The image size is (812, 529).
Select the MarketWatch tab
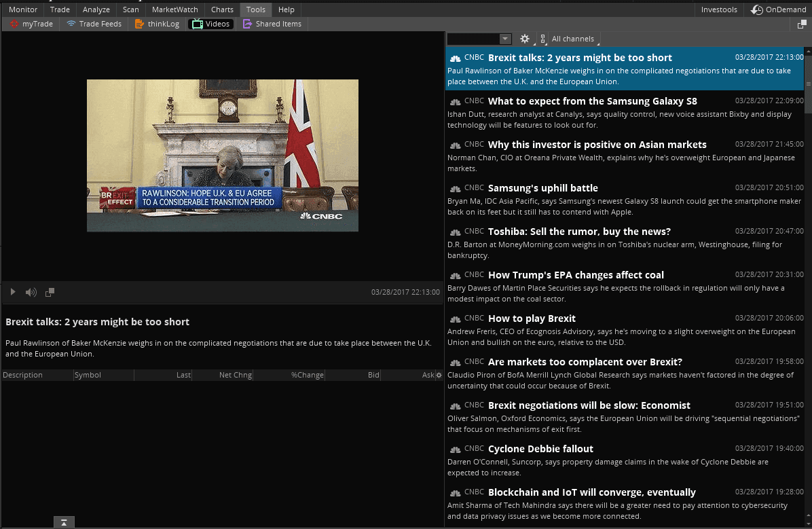pos(175,10)
